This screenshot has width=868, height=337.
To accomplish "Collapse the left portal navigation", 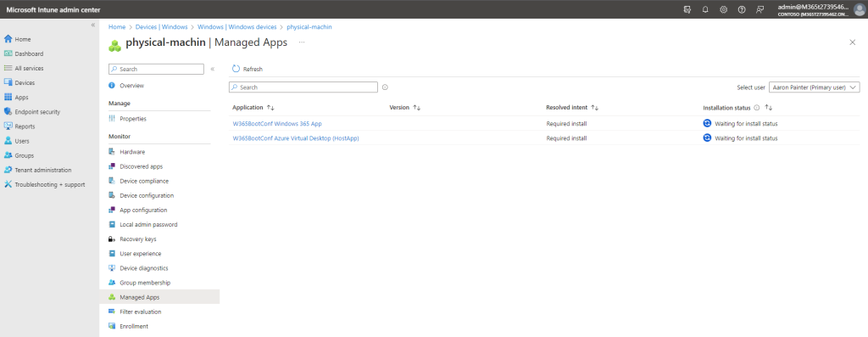I will pyautogui.click(x=93, y=25).
